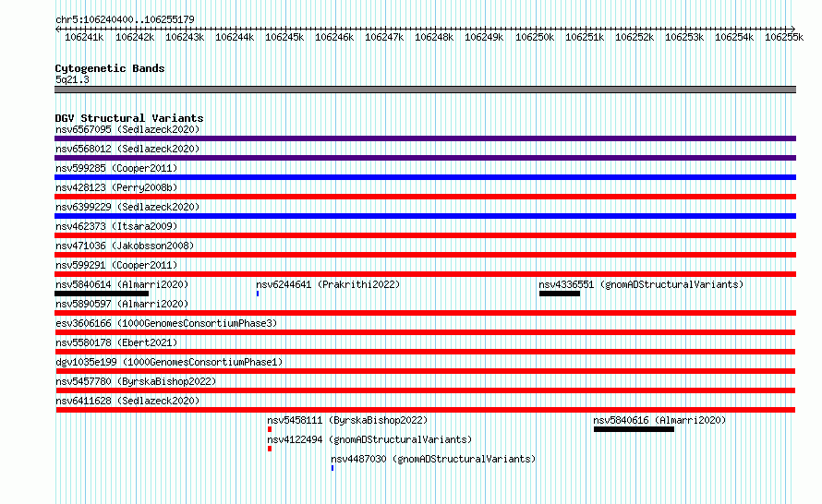Open nsv462373 (Itsara2009) variant label

pyautogui.click(x=116, y=226)
